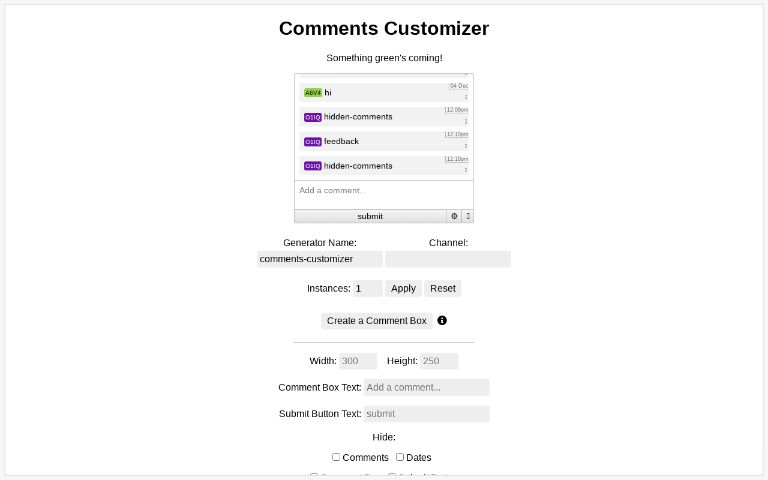
Task: Click the green A6V4 user badge
Action: coord(313,93)
